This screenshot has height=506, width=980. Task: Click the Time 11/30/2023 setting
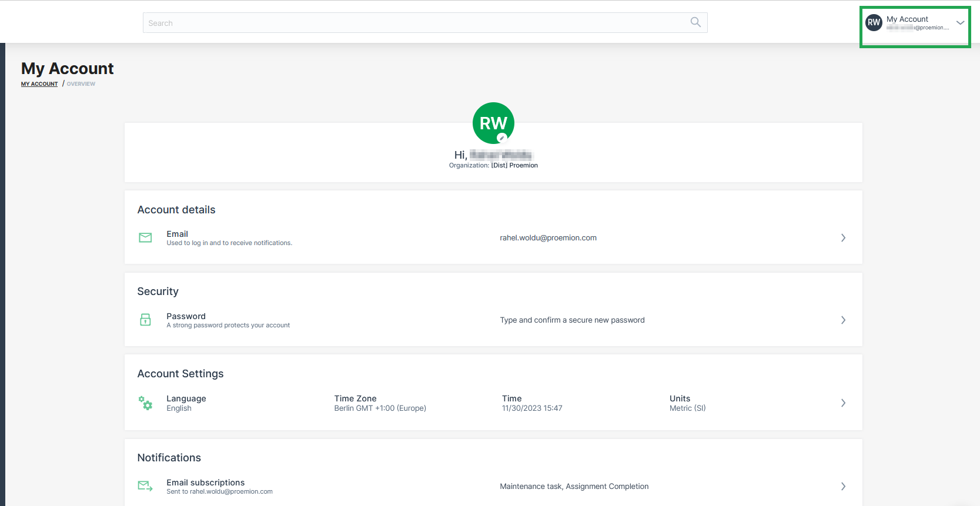coord(531,403)
